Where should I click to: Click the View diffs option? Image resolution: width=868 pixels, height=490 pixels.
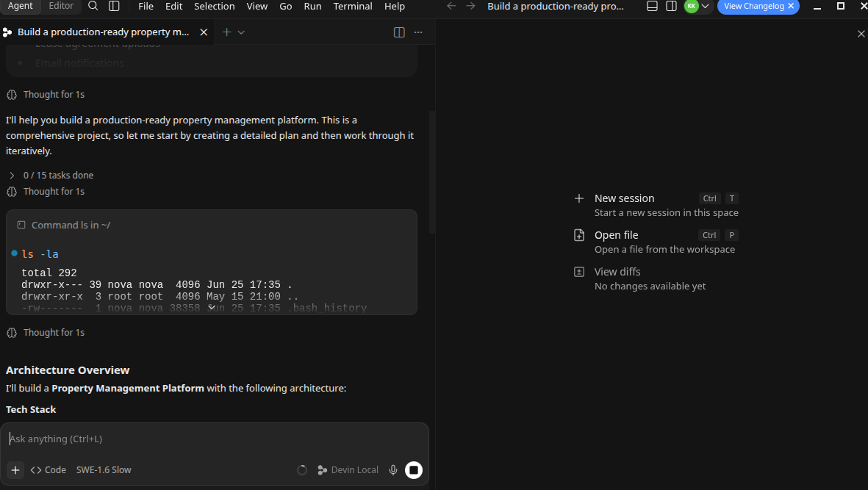656,278
